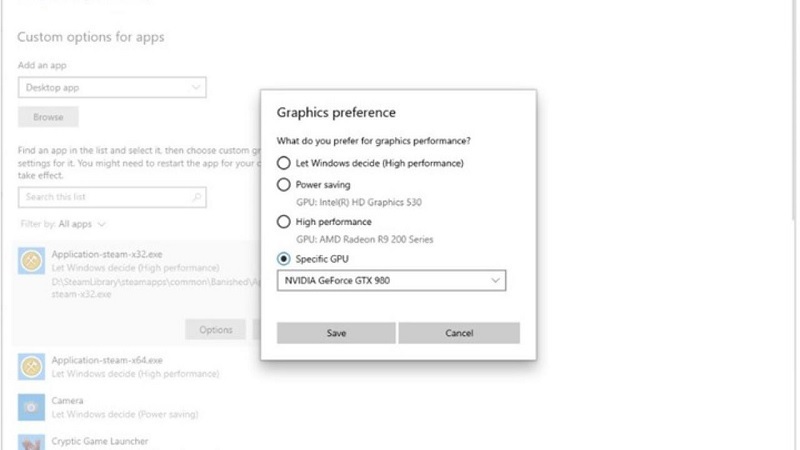Click the Cryptic Game Launcher icon
This screenshot has width=800, height=450.
(x=32, y=442)
